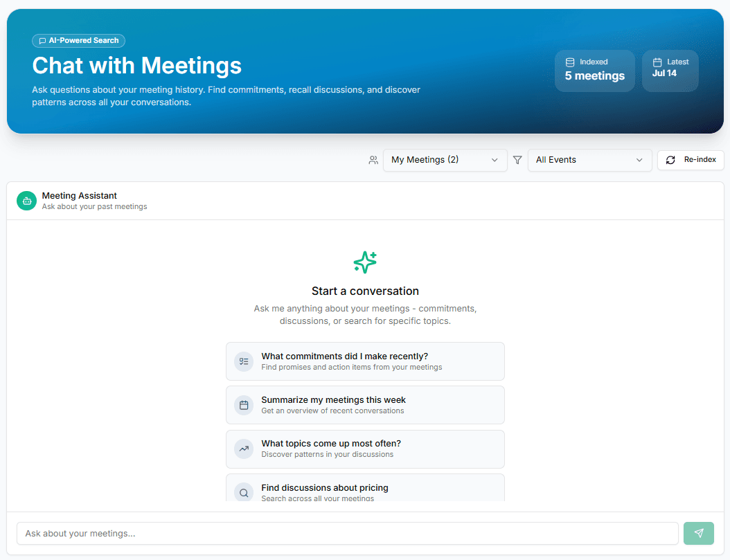
Task: Click the filter funnel icon
Action: coord(517,160)
